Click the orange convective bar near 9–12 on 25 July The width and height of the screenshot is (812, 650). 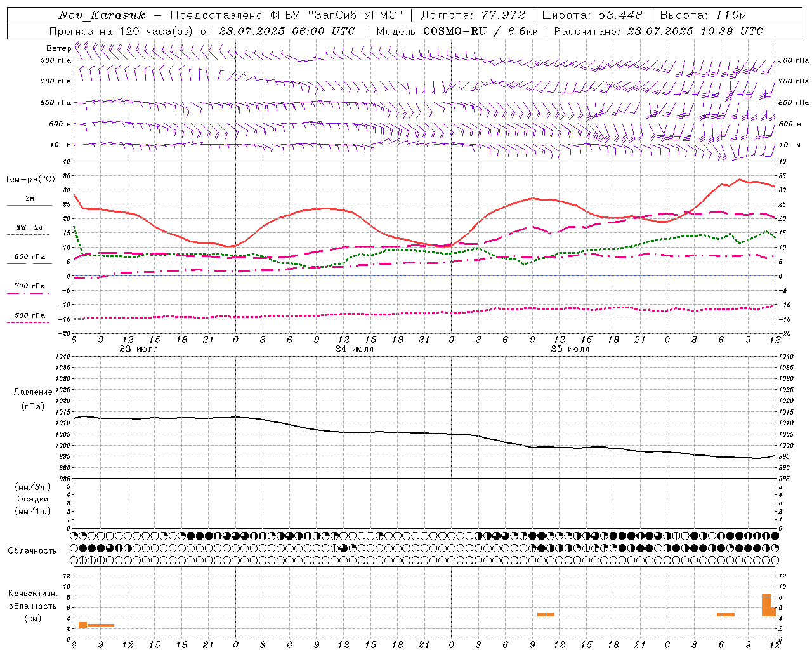pos(546,614)
